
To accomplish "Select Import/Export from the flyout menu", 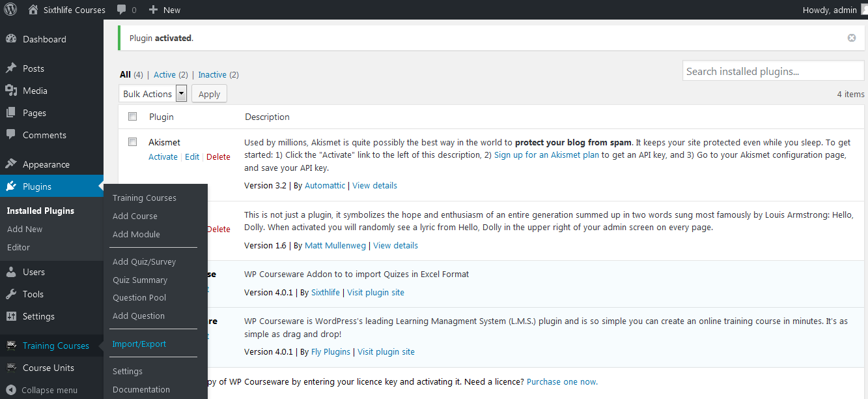I will click(x=139, y=344).
